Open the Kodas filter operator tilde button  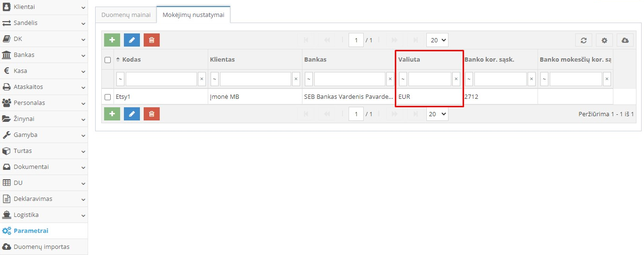coord(120,79)
